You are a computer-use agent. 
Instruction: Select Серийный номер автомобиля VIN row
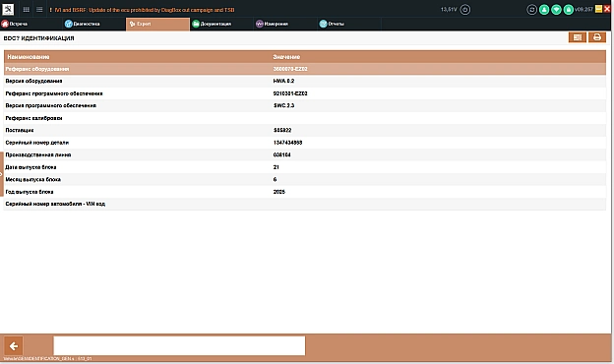305,204
